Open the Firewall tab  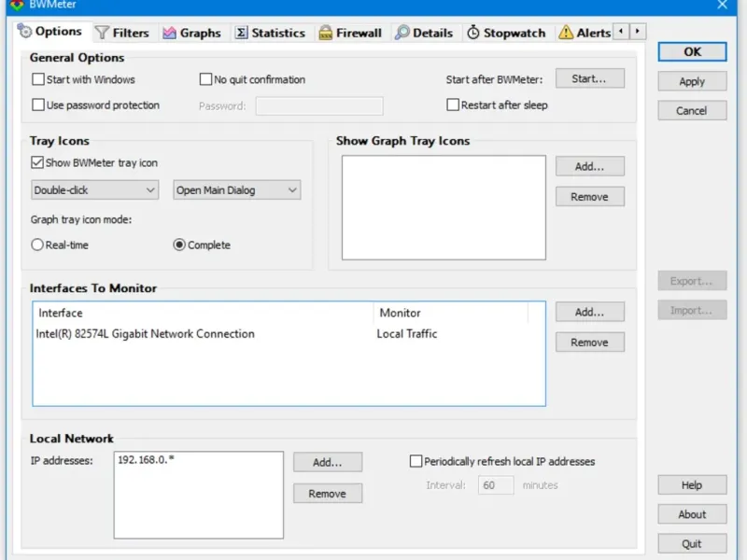(x=351, y=33)
